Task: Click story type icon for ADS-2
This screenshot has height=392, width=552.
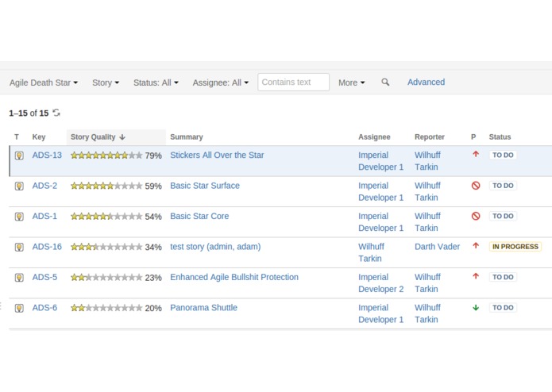Action: 19,186
